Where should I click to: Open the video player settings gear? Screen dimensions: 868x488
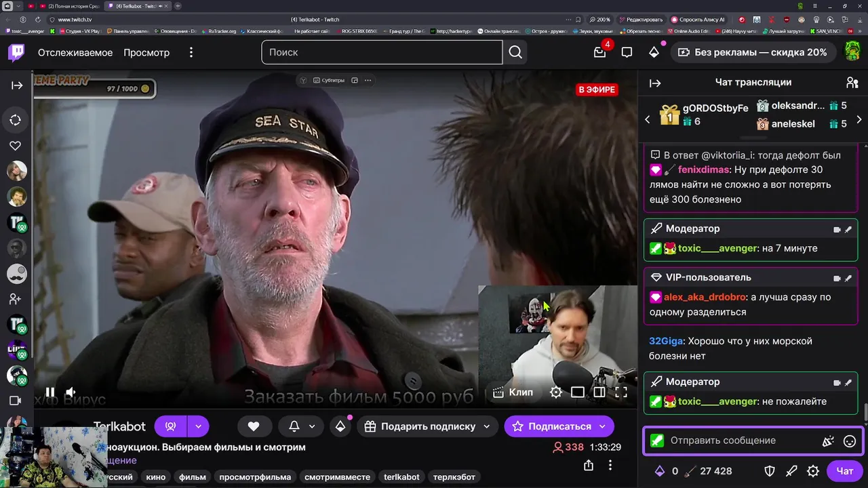click(x=555, y=392)
